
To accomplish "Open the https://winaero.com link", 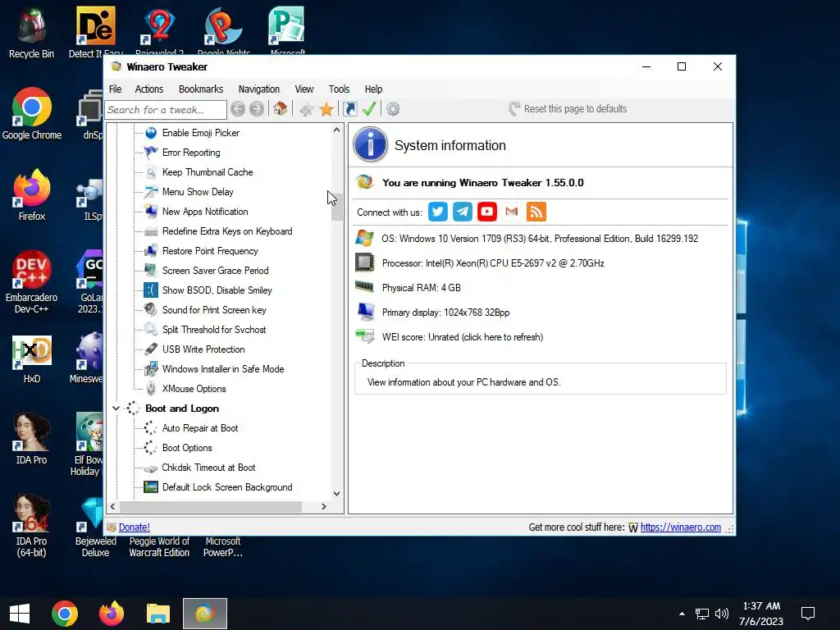I will tap(680, 527).
